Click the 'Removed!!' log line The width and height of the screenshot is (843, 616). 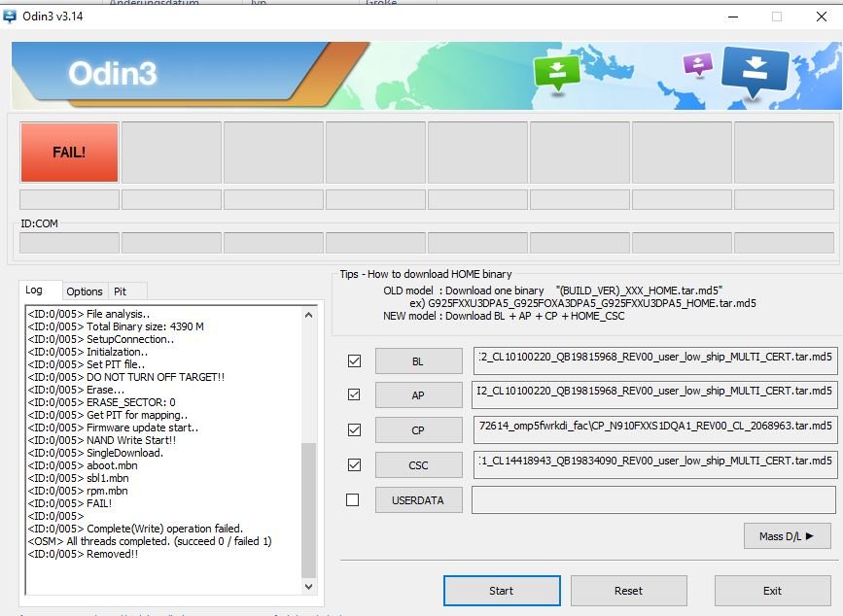pyautogui.click(x=83, y=554)
